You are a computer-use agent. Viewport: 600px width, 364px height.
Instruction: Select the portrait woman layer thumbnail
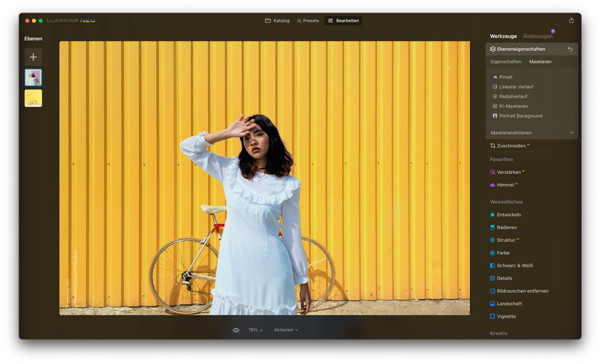pos(33,77)
